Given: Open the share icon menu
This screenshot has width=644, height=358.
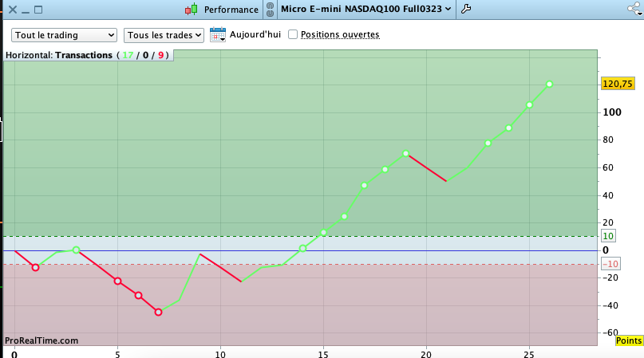Looking at the screenshot, I should click(x=635, y=9).
